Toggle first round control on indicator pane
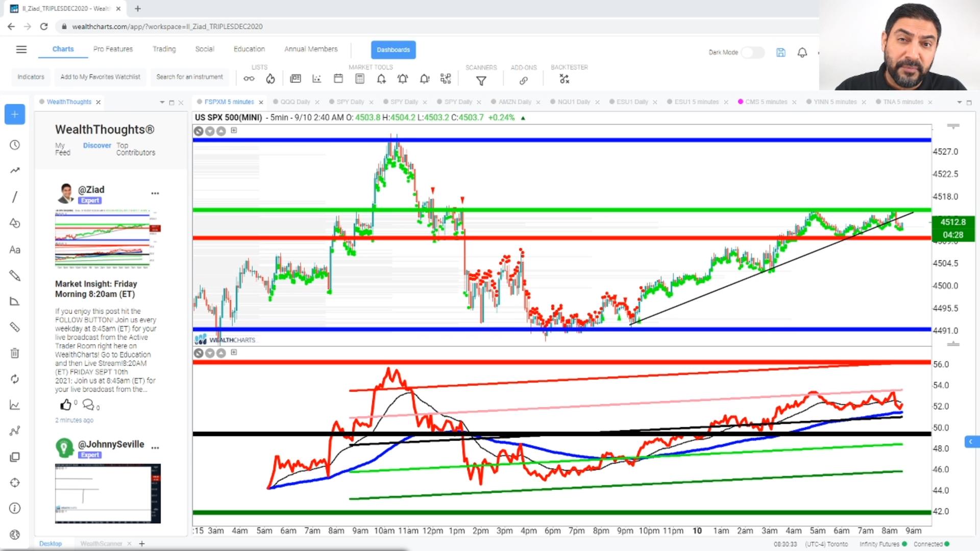This screenshot has height=551, width=980. (x=199, y=353)
